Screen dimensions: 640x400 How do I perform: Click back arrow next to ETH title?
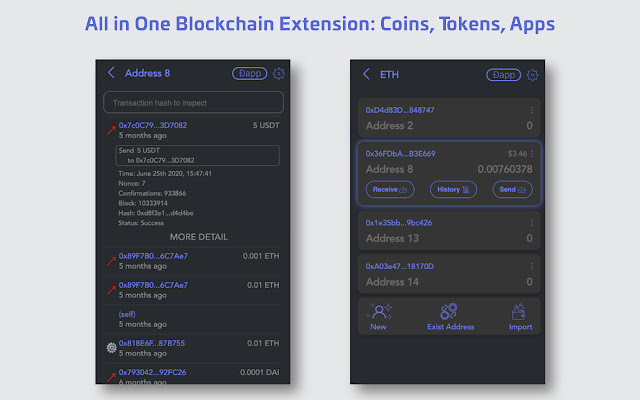(x=367, y=74)
